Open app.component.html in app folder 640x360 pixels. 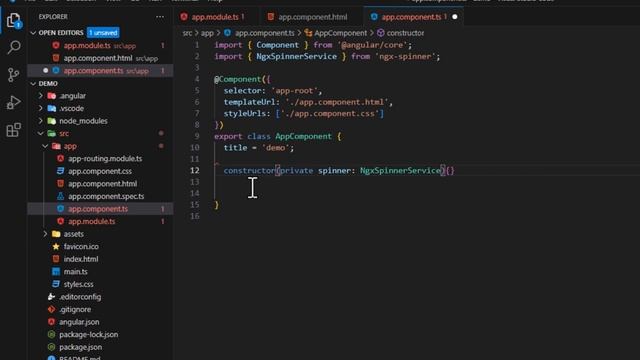(x=102, y=184)
